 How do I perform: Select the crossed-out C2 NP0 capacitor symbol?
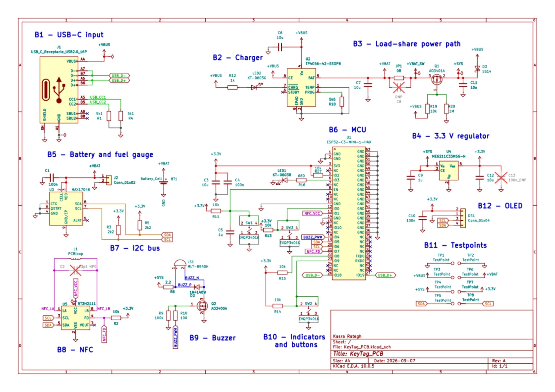pyautogui.click(x=75, y=270)
